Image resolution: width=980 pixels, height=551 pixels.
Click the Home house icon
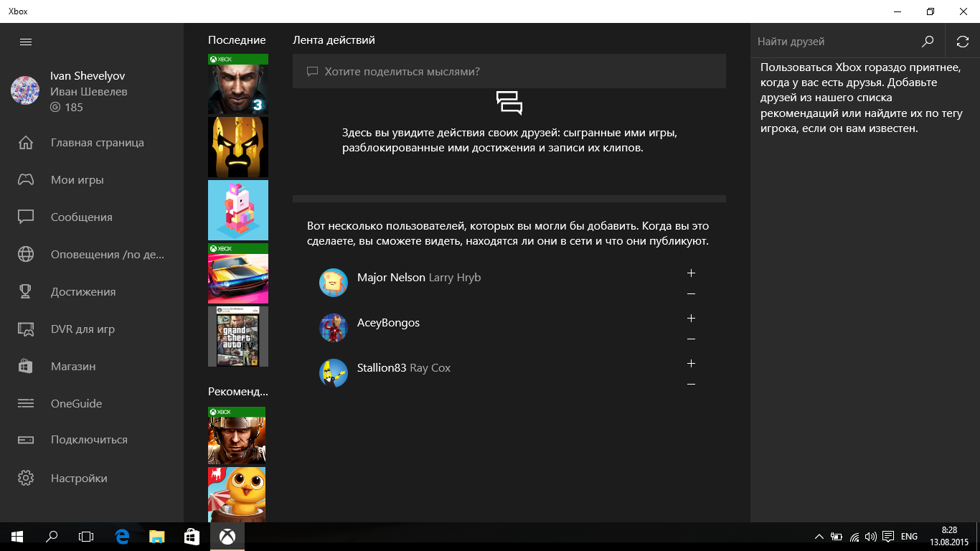[26, 143]
